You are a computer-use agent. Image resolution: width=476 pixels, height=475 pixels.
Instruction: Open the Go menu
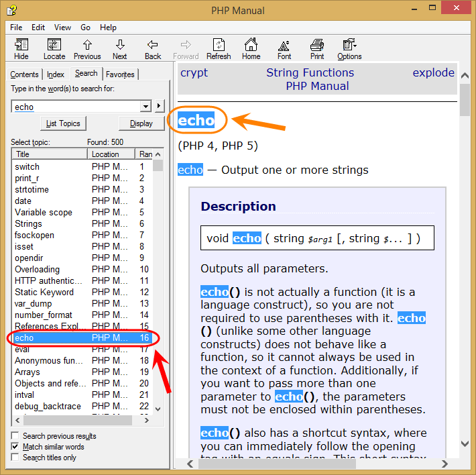[x=85, y=28]
